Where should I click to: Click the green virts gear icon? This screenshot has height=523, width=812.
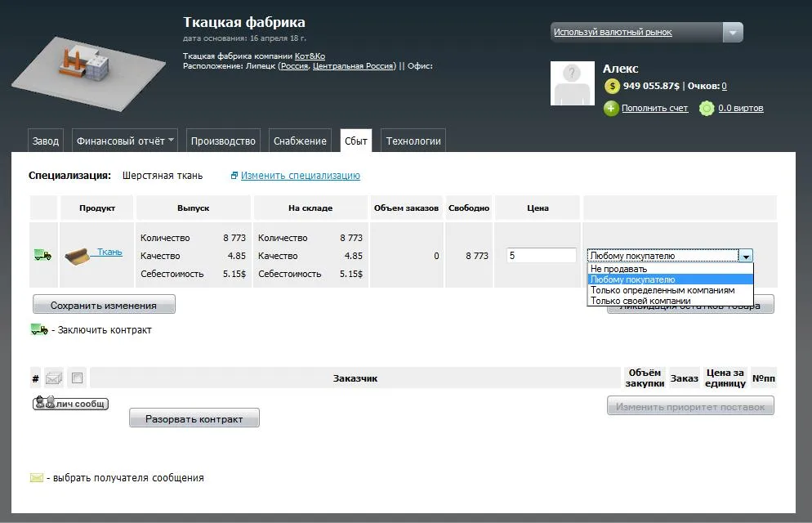[707, 108]
